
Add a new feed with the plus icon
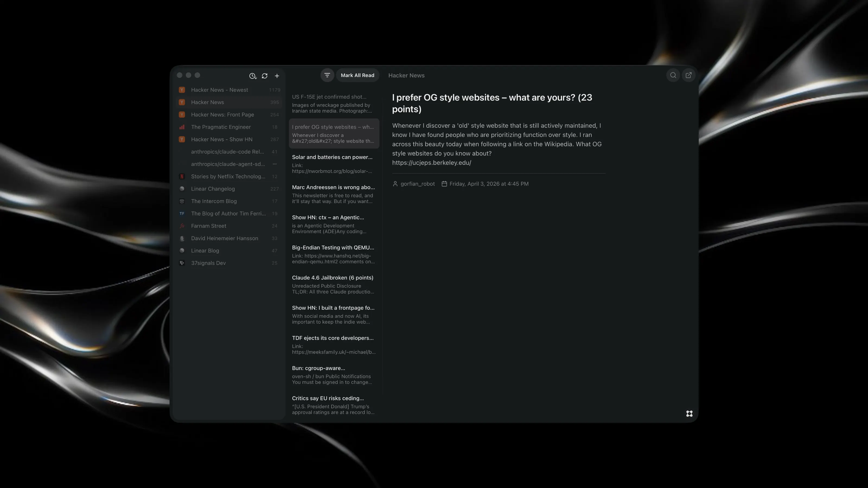277,76
